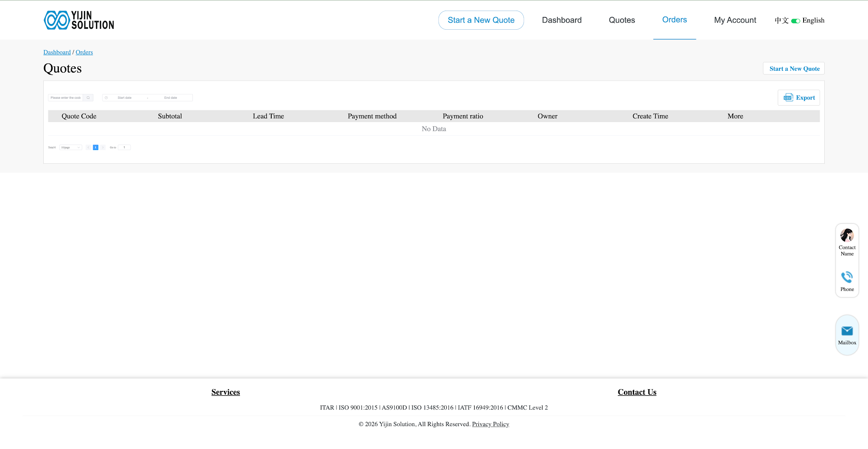Screen dimensions: 868x449
Task: Click the Phone icon in side panel
Action: [847, 277]
